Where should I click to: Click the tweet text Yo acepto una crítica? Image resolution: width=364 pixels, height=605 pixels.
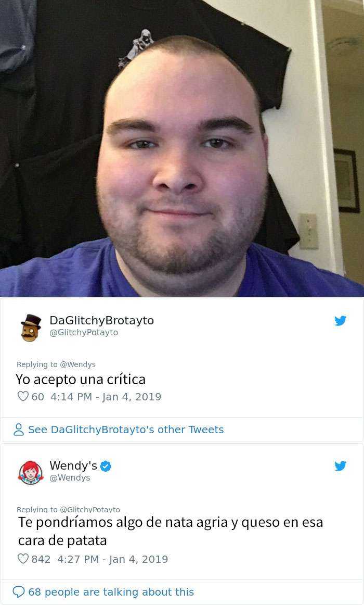click(81, 380)
